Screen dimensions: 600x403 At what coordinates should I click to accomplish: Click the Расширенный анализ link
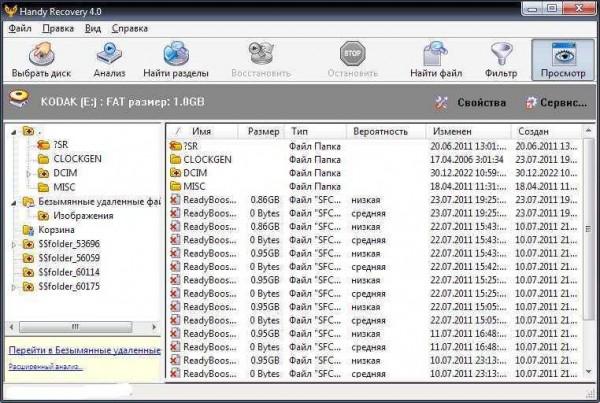(x=46, y=367)
